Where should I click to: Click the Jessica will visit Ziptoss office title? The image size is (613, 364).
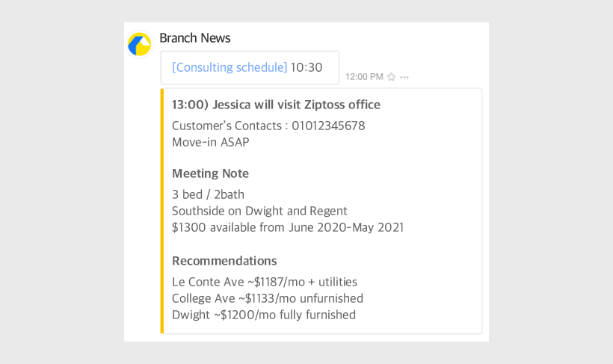click(276, 105)
